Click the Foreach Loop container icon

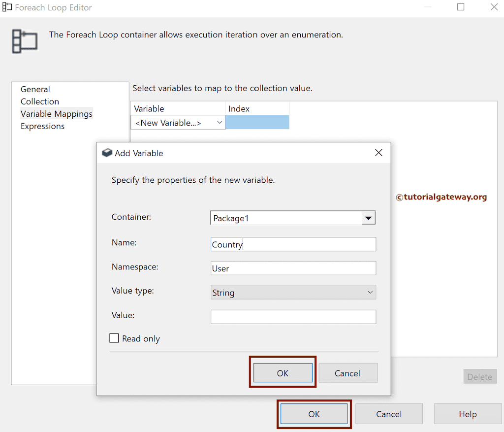24,41
